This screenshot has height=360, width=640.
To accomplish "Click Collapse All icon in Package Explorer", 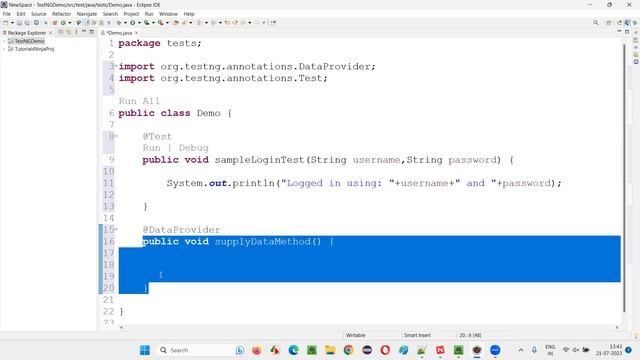I will [x=61, y=32].
